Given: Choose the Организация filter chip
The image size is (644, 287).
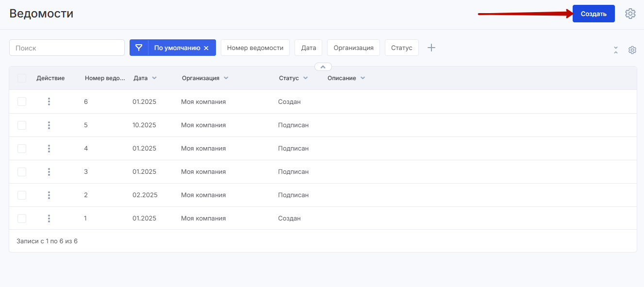Looking at the screenshot, I should 353,48.
